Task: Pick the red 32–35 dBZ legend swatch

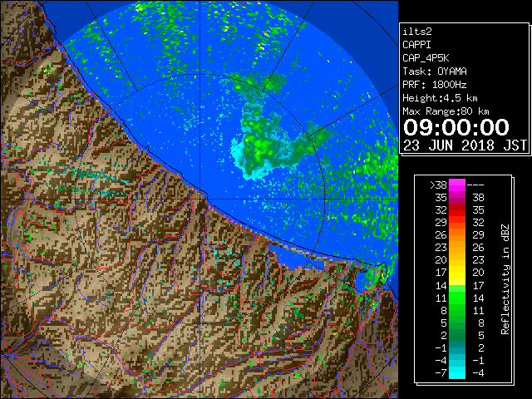Action: [x=457, y=210]
